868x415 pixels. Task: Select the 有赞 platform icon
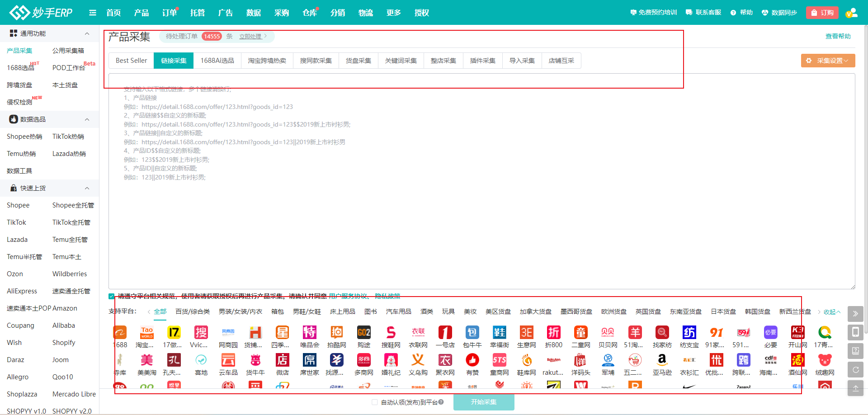472,360
